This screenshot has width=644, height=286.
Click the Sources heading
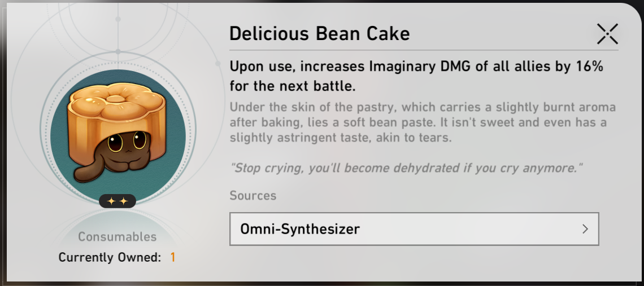(253, 195)
